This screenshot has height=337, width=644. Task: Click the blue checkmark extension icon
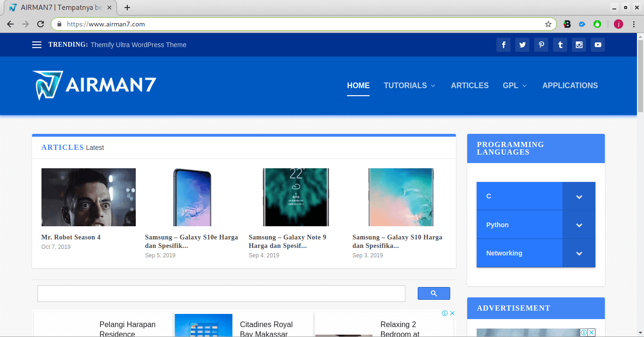coord(582,24)
